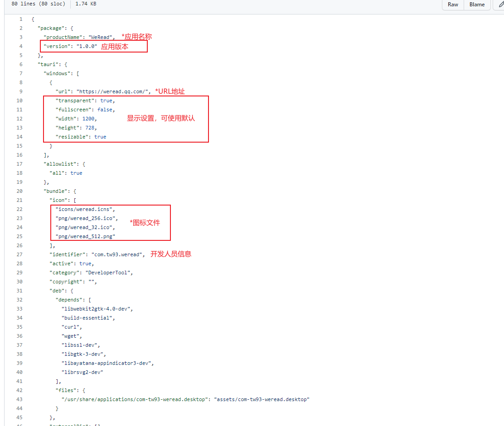Viewport: 504px width, 426px height.
Task: Click line number 43 in the gutter
Action: click(19, 399)
